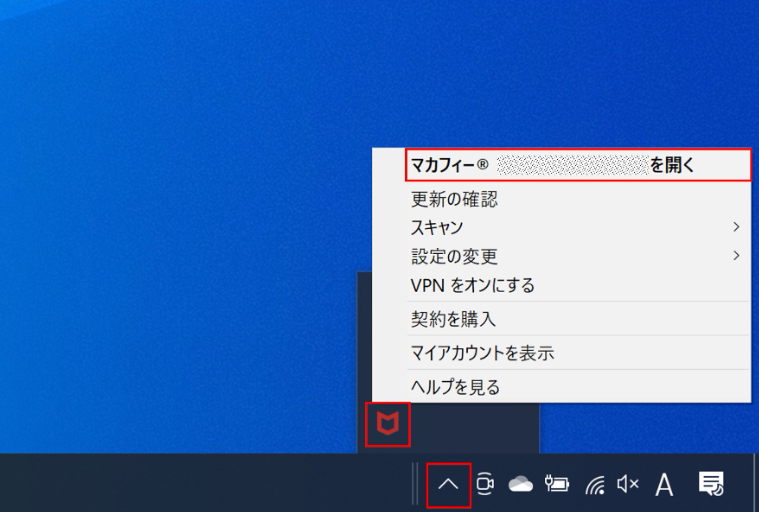Expand the 設定の変更 submenu

tap(578, 256)
